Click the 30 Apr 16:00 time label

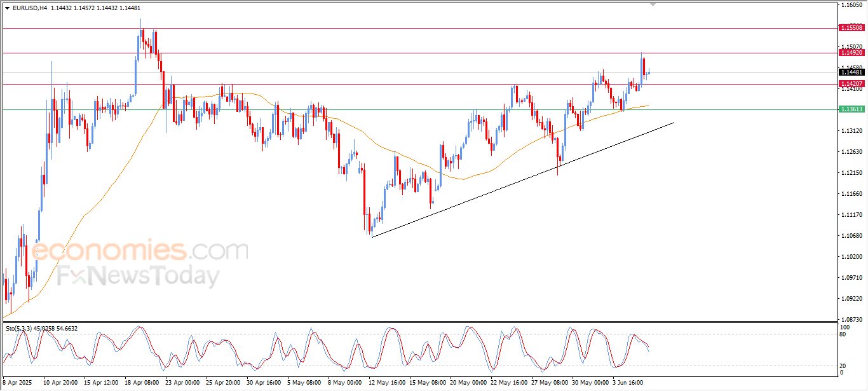coord(264,383)
